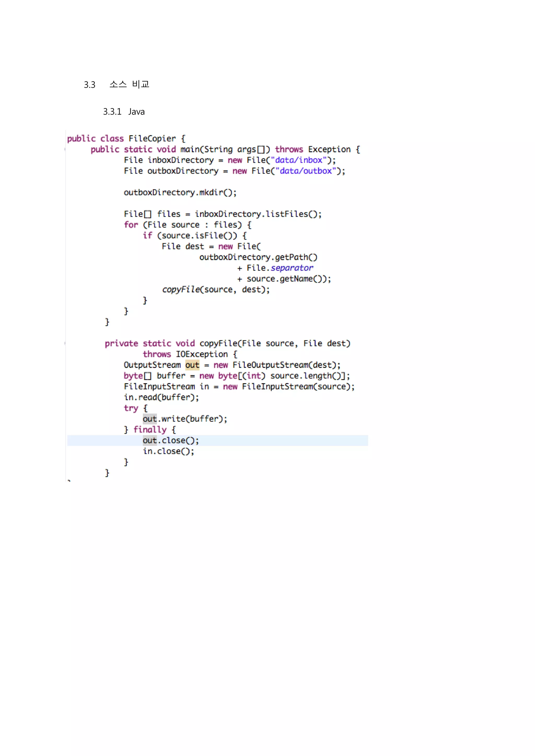535x756 pixels.
Task: Click the in.read(buffer) statement
Action: coord(161,397)
